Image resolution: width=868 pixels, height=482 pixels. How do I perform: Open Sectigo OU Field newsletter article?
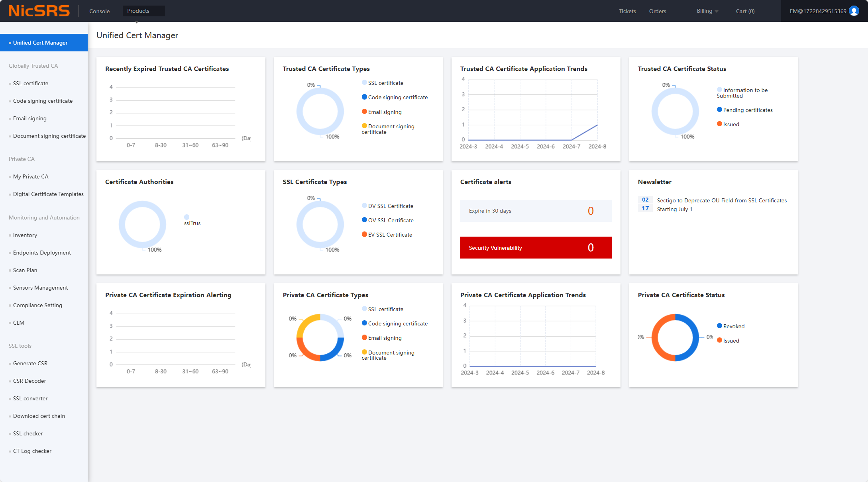click(722, 205)
